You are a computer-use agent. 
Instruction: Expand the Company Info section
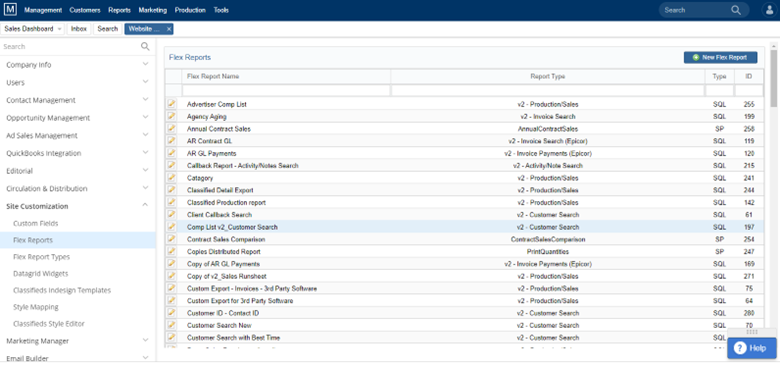tap(145, 65)
